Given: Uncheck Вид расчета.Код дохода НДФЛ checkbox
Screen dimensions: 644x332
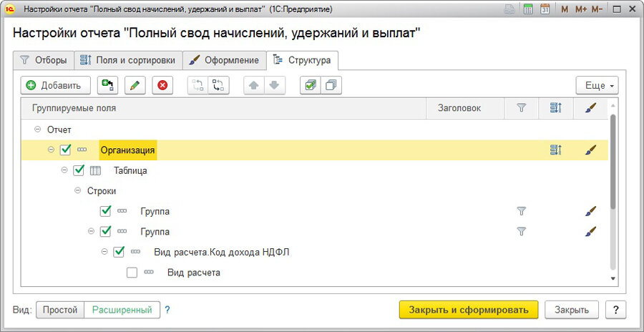Looking at the screenshot, I should pos(119,251).
